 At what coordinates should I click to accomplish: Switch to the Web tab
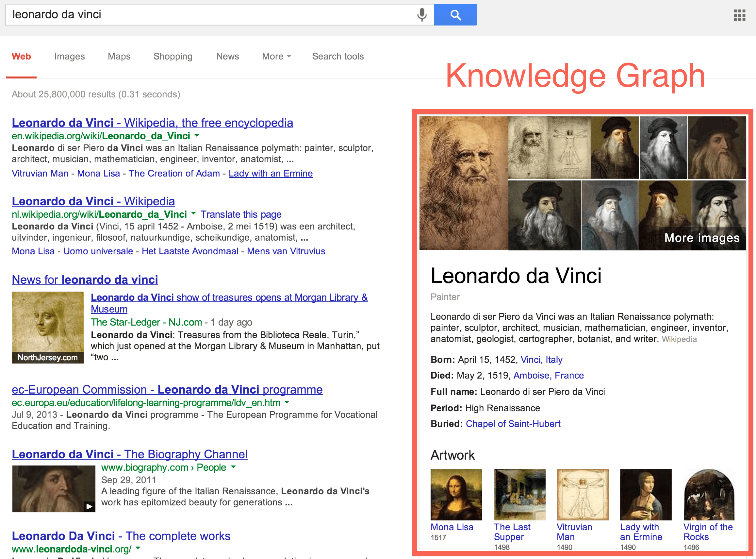(21, 57)
